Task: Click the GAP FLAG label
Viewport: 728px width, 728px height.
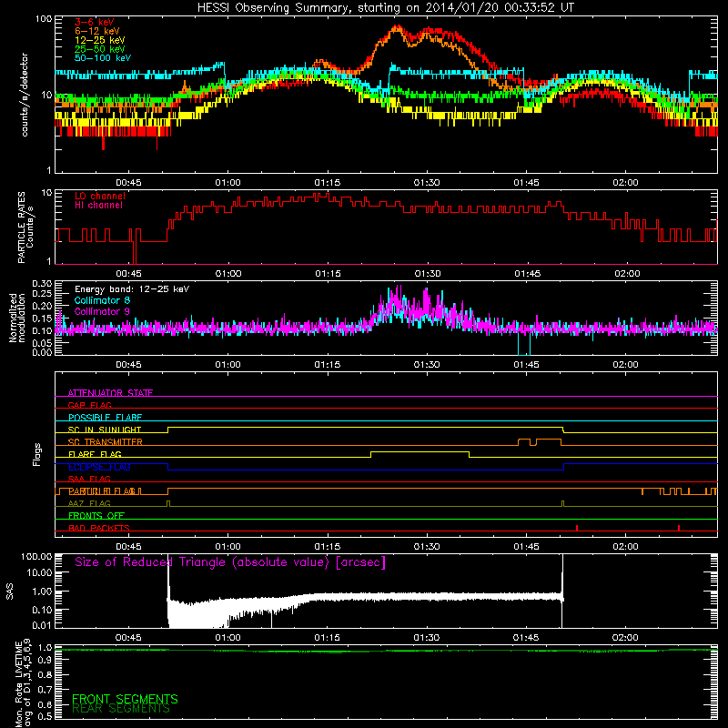Action: [89, 405]
